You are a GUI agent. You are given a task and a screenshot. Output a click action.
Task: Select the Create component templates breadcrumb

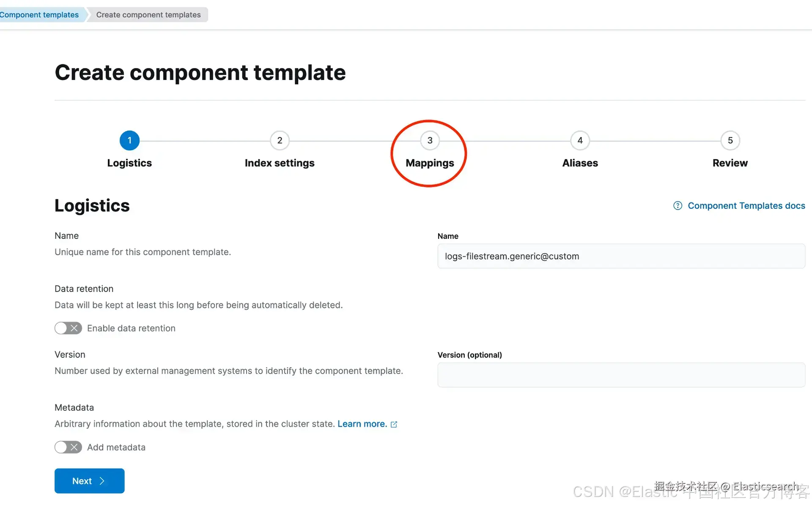click(148, 15)
